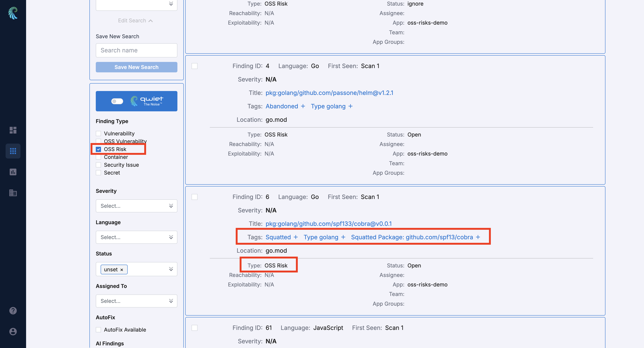This screenshot has height=348, width=644.
Task: Open the dashboard icon in the left sidebar
Action: (x=13, y=130)
